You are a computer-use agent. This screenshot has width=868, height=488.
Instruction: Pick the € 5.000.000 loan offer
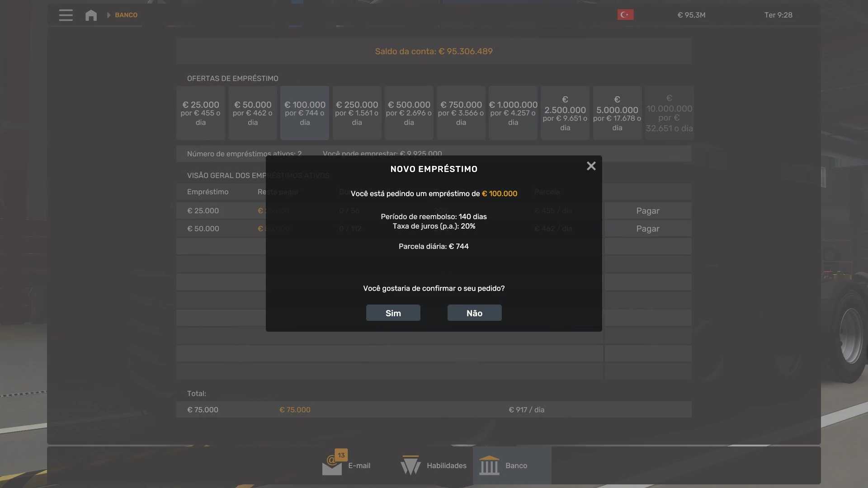[617, 113]
